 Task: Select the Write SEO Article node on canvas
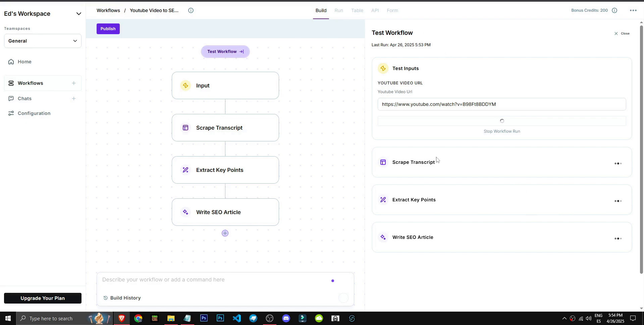click(225, 212)
